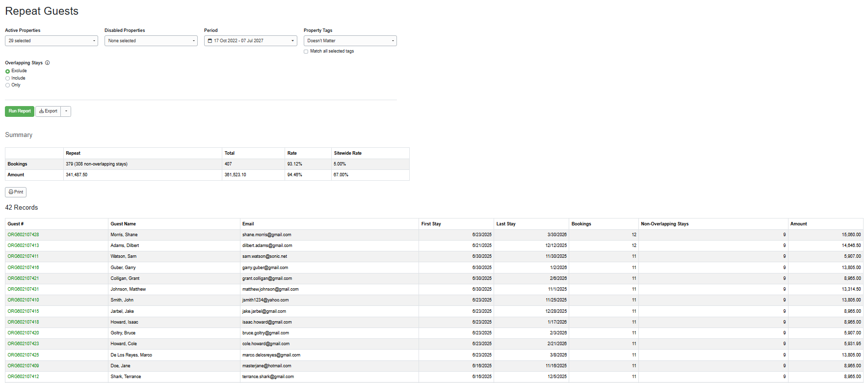Select the Only overlapping stays option
This screenshot has width=868, height=383.
pyautogui.click(x=7, y=85)
